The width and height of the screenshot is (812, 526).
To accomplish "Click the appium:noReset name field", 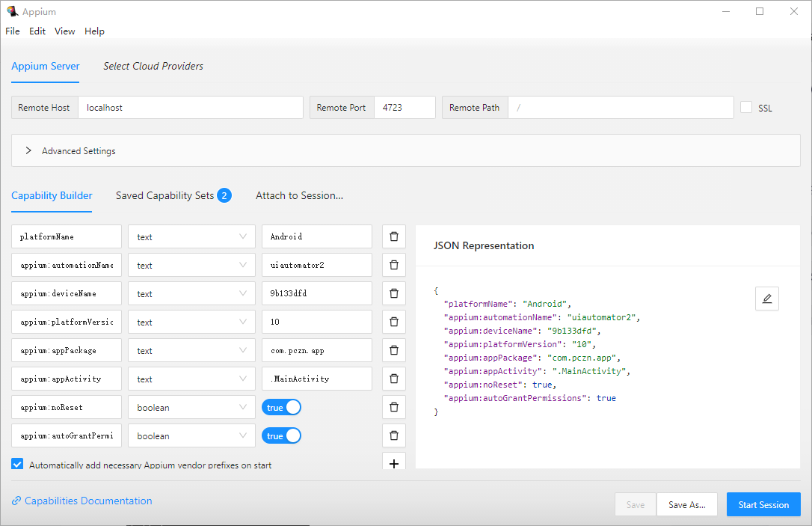I will point(67,407).
